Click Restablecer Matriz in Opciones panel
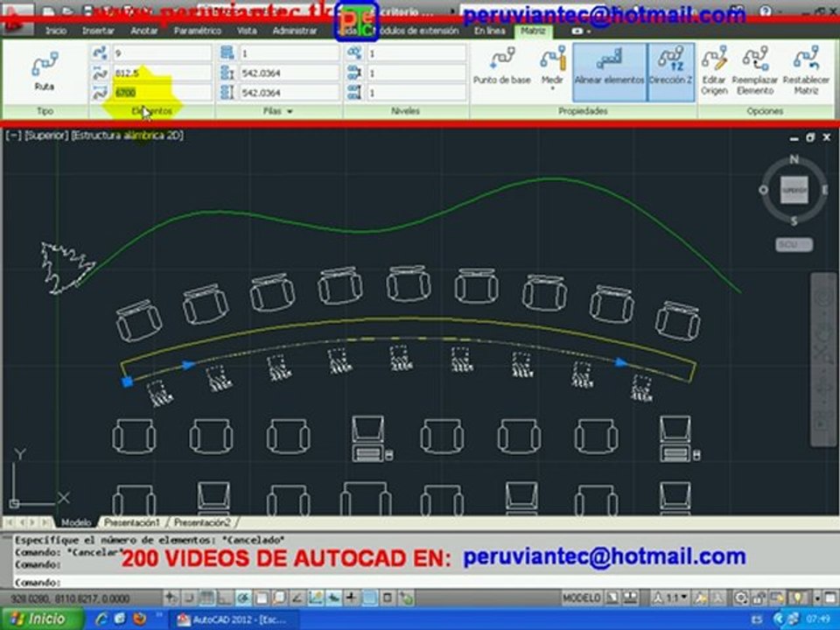 pyautogui.click(x=806, y=70)
